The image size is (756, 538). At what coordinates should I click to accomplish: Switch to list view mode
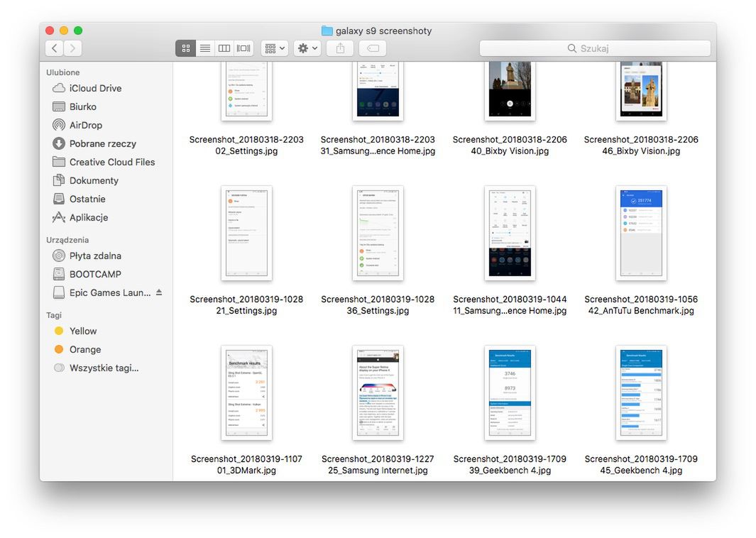(x=205, y=48)
